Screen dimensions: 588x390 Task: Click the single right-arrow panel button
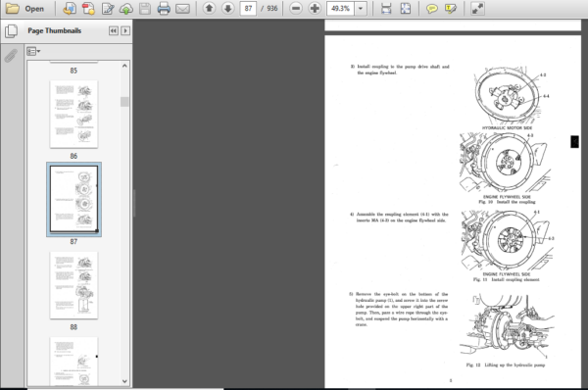pyautogui.click(x=125, y=30)
